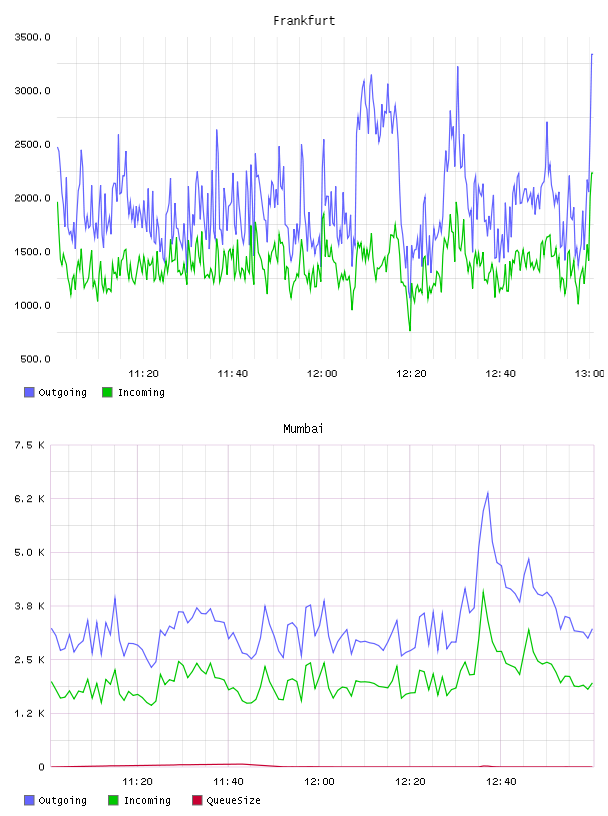Click the Incoming label in Frankfurt legend

(141, 392)
